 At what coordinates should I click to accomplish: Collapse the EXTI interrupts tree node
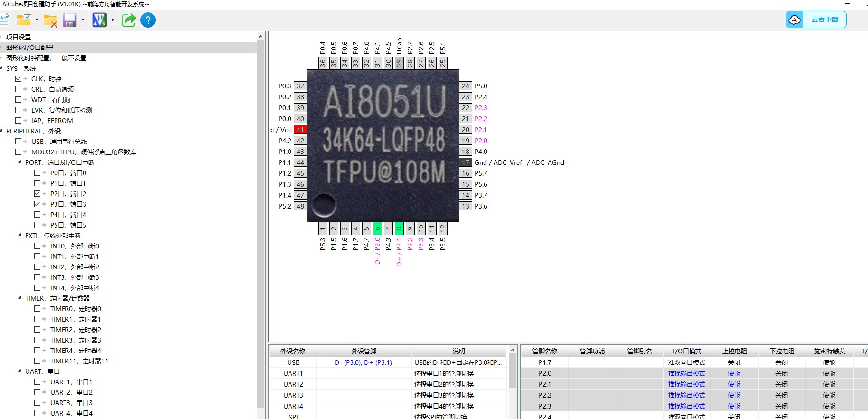coord(19,236)
